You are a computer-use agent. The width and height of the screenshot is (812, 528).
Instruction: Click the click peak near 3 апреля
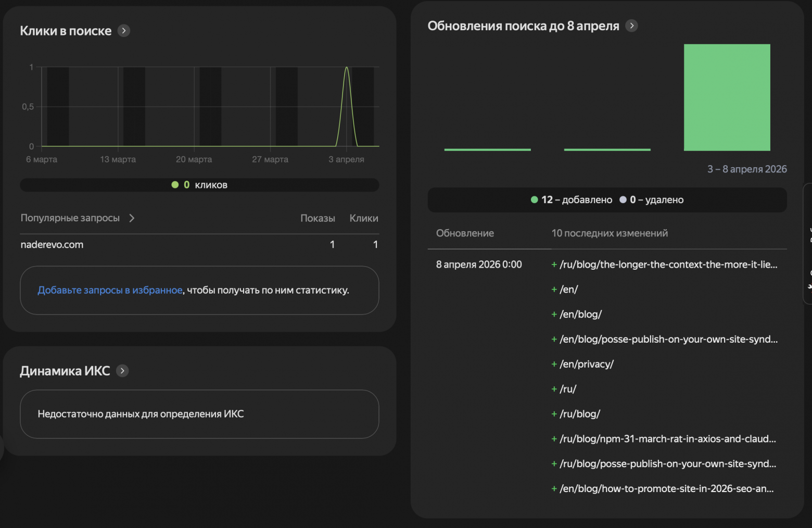click(x=347, y=68)
